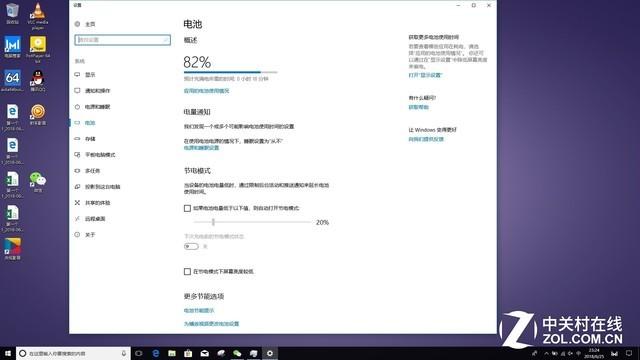Open the 电源和睡眠设置 link

point(201,148)
